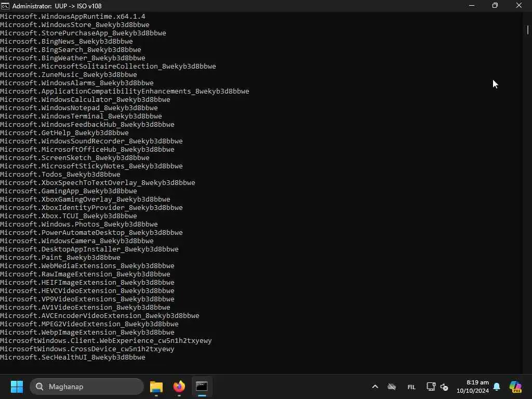Click the Microsoft.WebMediaExtensions line
This screenshot has height=399, width=532.
(87, 265)
